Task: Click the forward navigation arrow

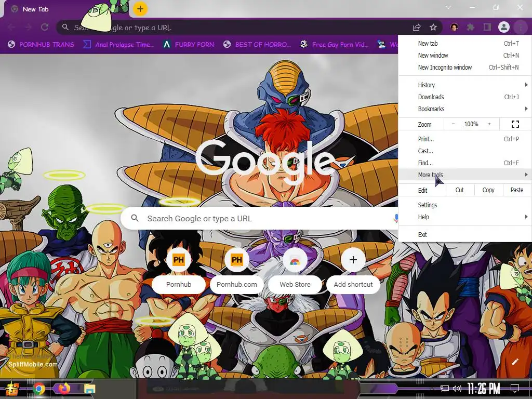Action: coord(28,27)
